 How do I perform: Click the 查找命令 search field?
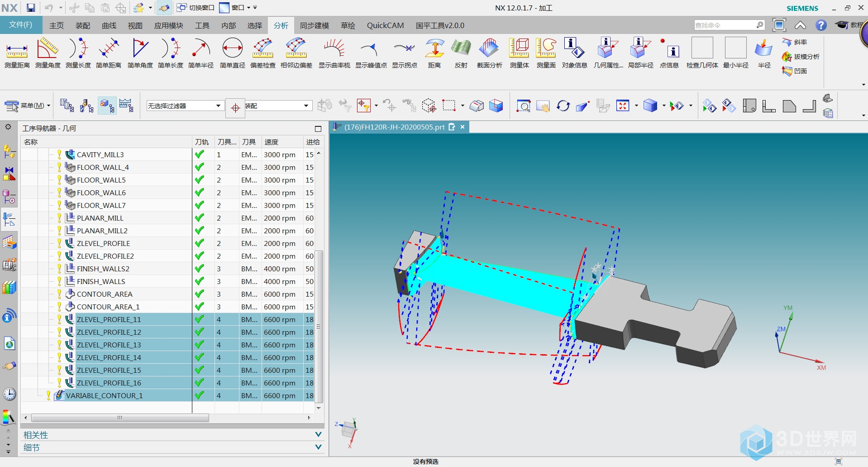tap(725, 25)
